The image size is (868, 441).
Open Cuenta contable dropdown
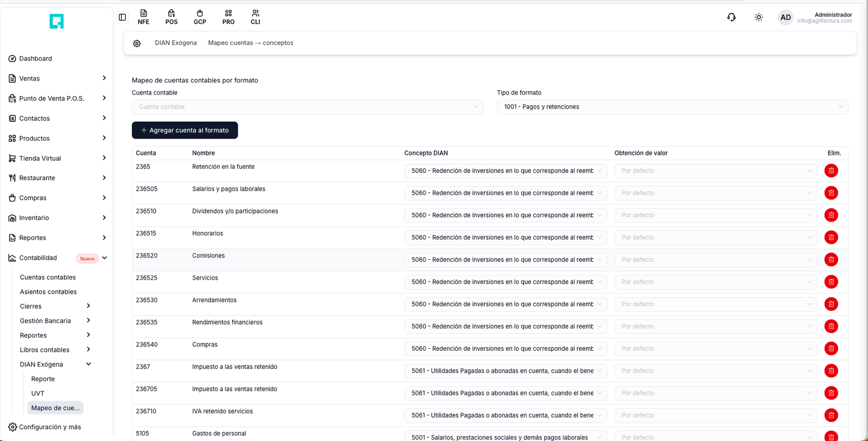tap(308, 107)
